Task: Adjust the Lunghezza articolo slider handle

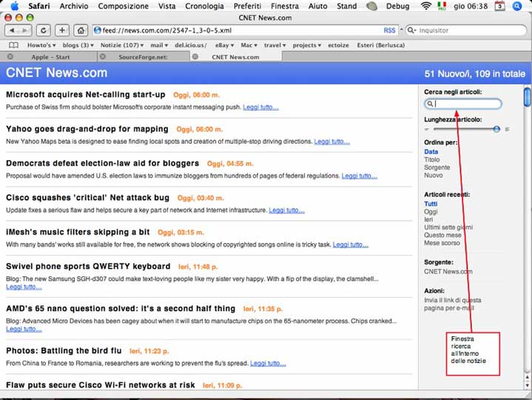Action: (496, 129)
